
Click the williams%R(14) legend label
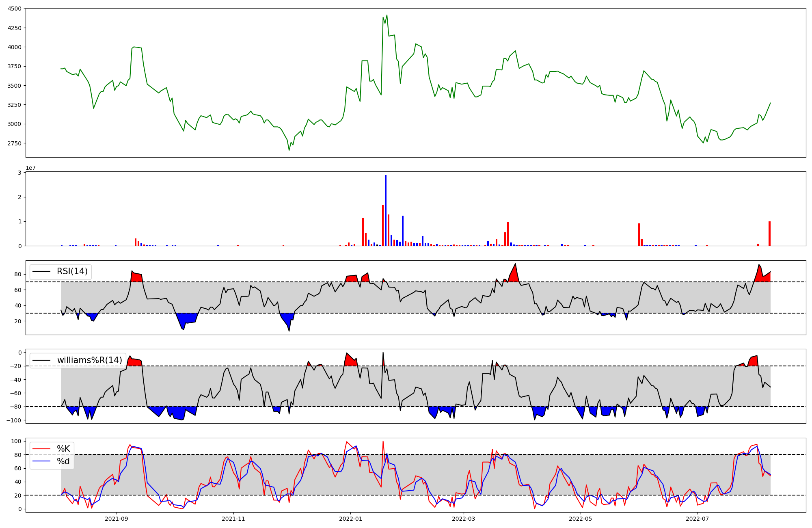tap(89, 360)
